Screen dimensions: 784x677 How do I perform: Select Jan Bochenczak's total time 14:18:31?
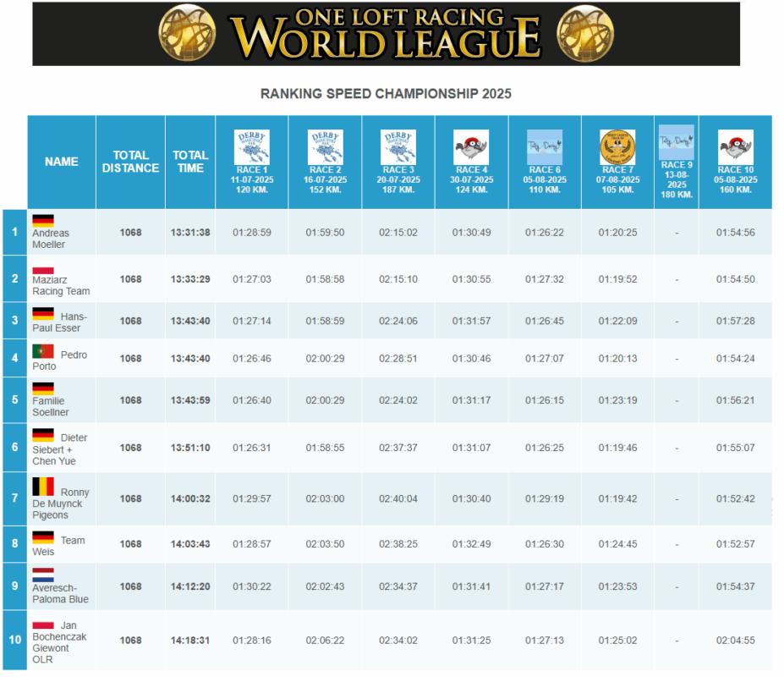[x=190, y=641]
